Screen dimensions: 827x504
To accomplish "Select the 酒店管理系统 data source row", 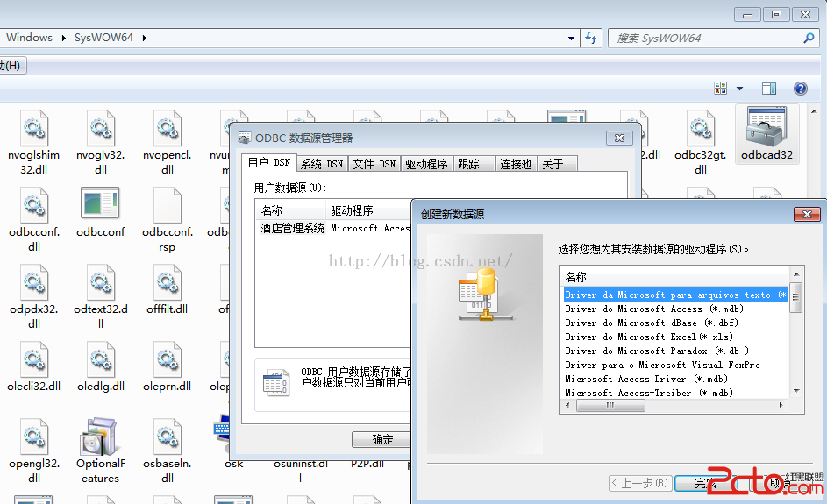I will (x=334, y=228).
